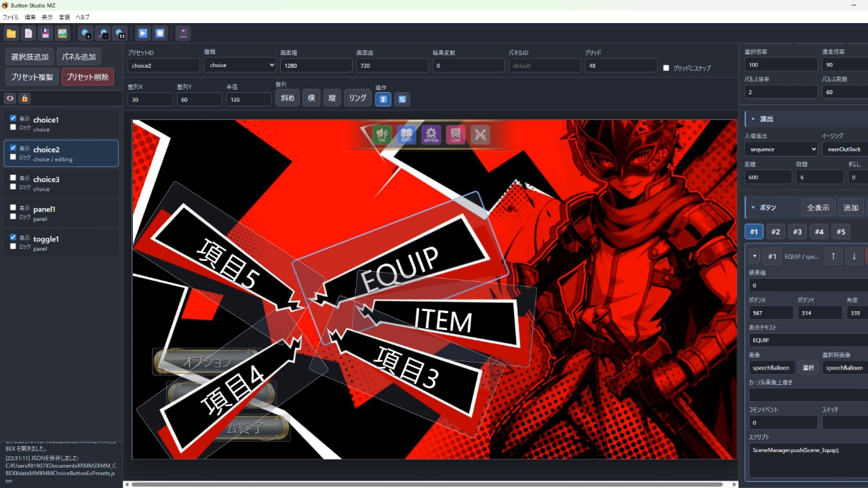This screenshot has height=488, width=868.
Task: Open the 言語 menu
Action: 64,17
